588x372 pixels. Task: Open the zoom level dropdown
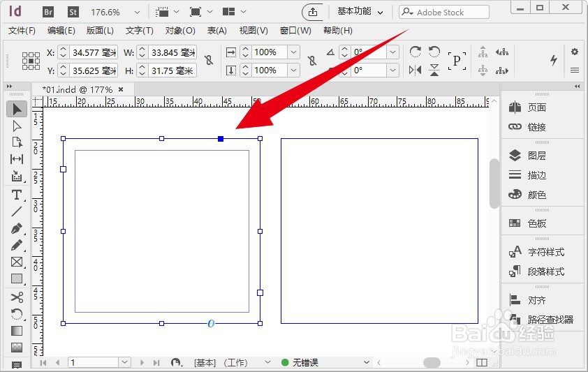(137, 13)
